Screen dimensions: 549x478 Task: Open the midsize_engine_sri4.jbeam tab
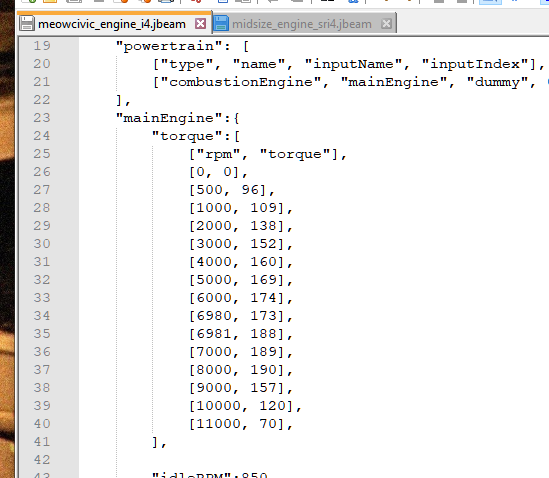304,24
